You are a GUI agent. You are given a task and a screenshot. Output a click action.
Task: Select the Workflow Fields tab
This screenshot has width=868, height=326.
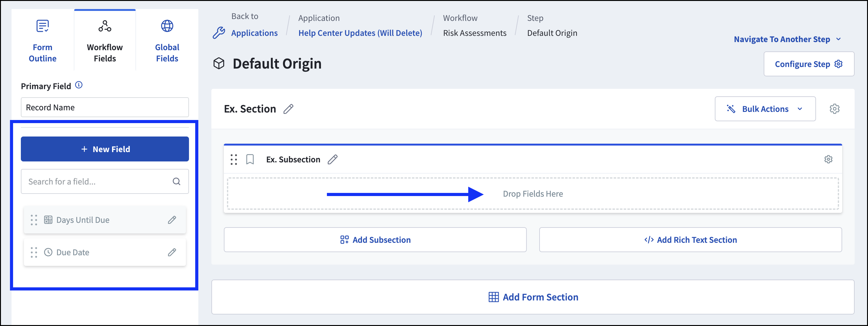point(105,41)
